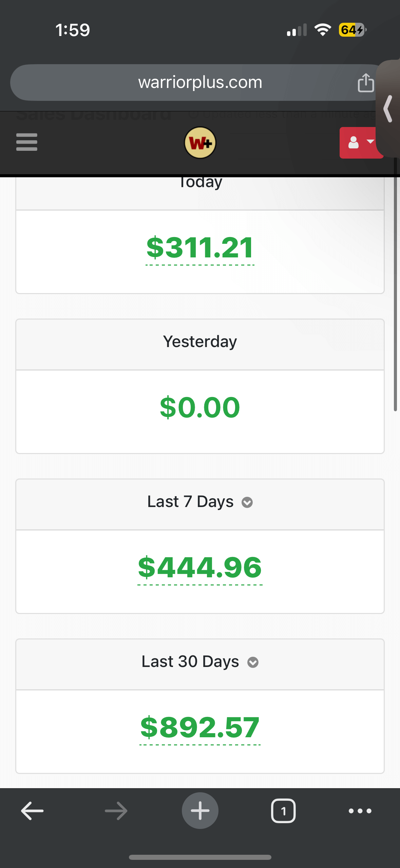Tap the battery indicator in status bar
The image size is (400, 868).
[352, 30]
